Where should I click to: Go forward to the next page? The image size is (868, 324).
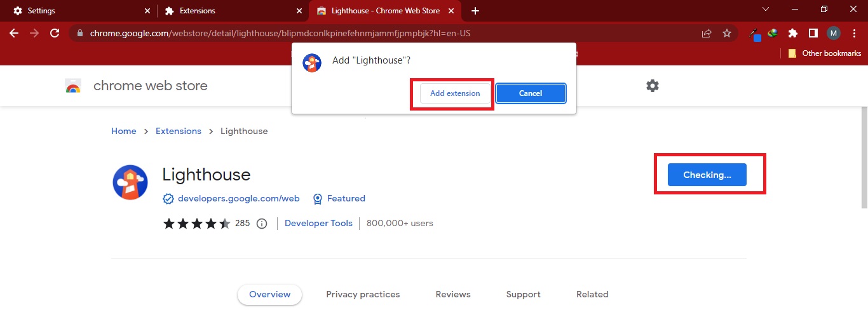tap(34, 33)
